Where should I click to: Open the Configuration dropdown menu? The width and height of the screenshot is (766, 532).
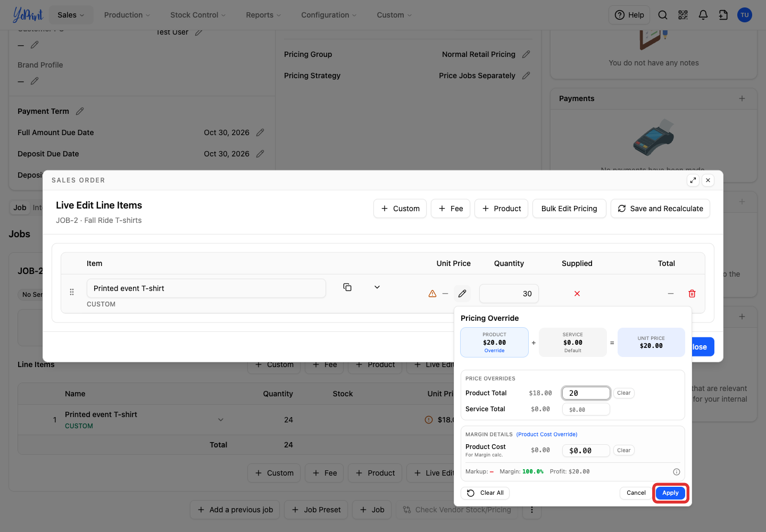[x=329, y=15]
